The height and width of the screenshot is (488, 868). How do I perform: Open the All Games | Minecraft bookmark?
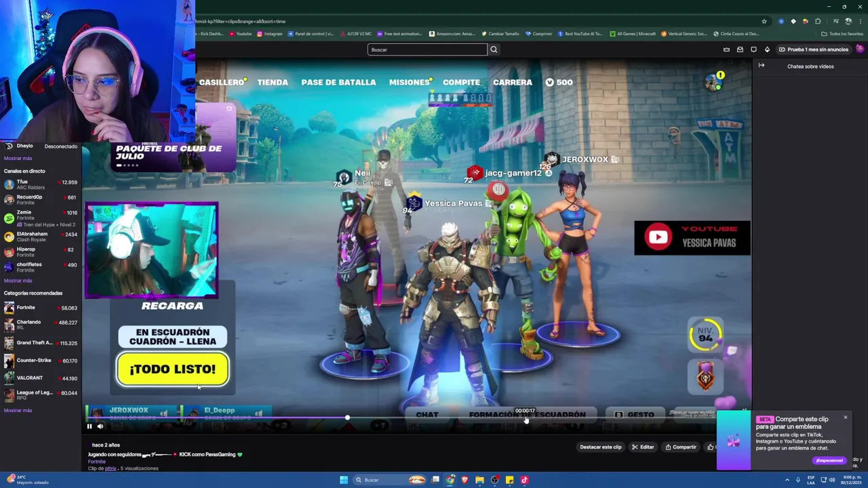click(633, 34)
